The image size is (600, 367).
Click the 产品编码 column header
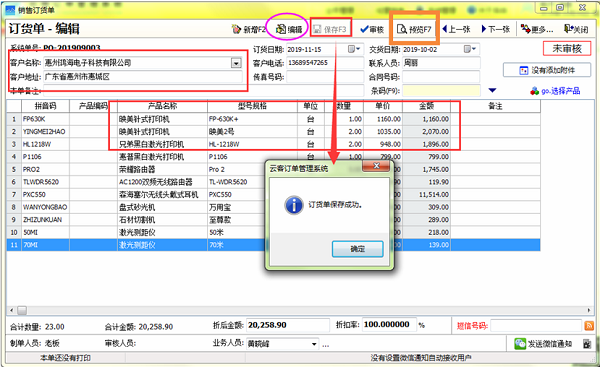pyautogui.click(x=93, y=106)
